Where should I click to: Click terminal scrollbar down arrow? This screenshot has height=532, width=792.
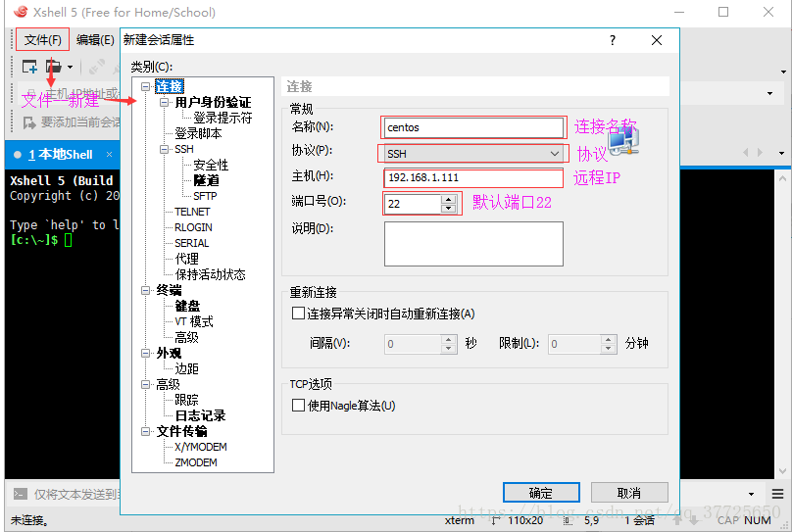pyautogui.click(x=782, y=471)
